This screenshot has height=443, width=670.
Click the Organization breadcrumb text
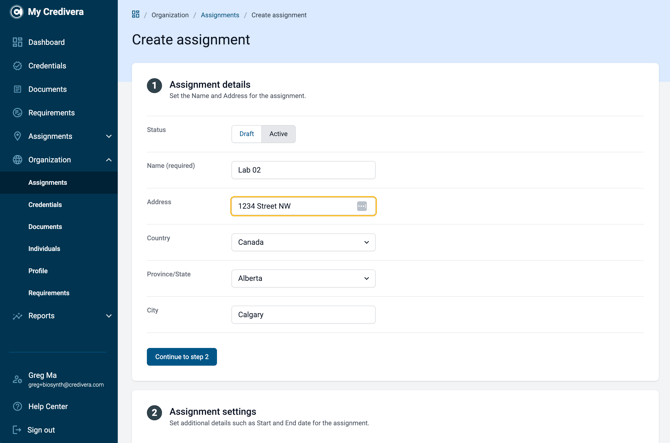pos(170,15)
